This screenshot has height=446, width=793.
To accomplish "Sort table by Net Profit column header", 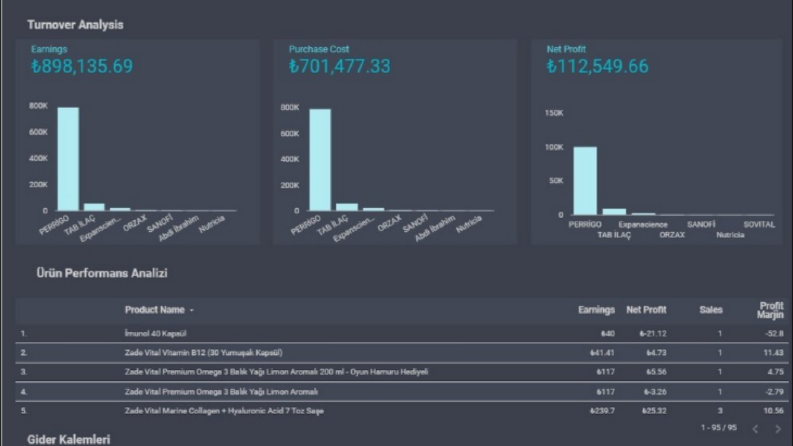I will [646, 310].
